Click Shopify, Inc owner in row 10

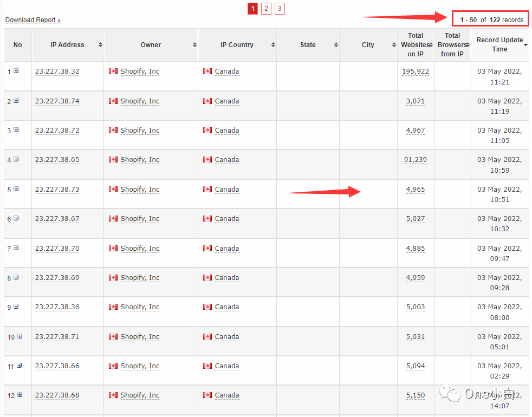click(x=140, y=337)
